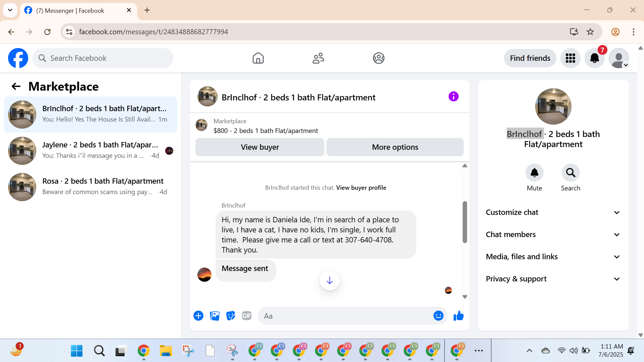
Task: Open Chrome profile icon in toolbar
Action: coord(615,32)
